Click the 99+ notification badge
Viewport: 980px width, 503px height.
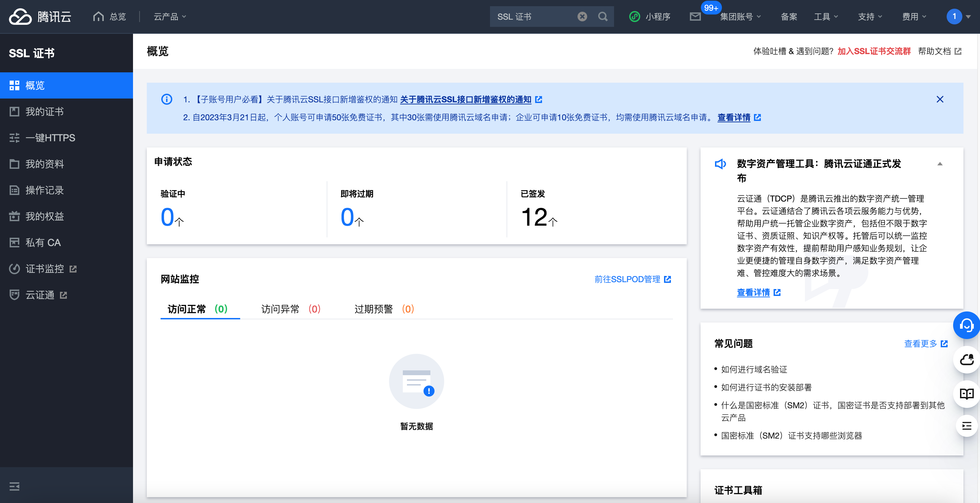click(711, 8)
